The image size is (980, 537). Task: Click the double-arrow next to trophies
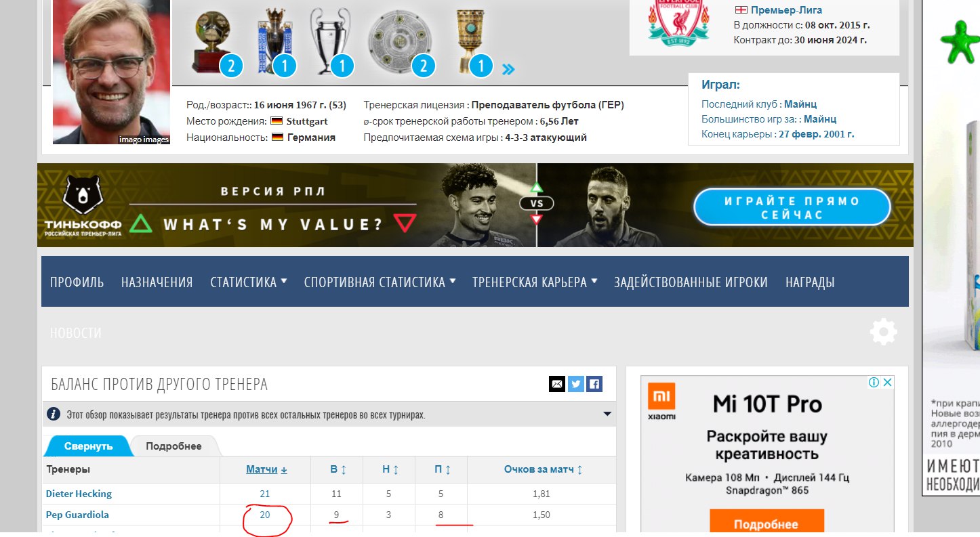tap(508, 69)
